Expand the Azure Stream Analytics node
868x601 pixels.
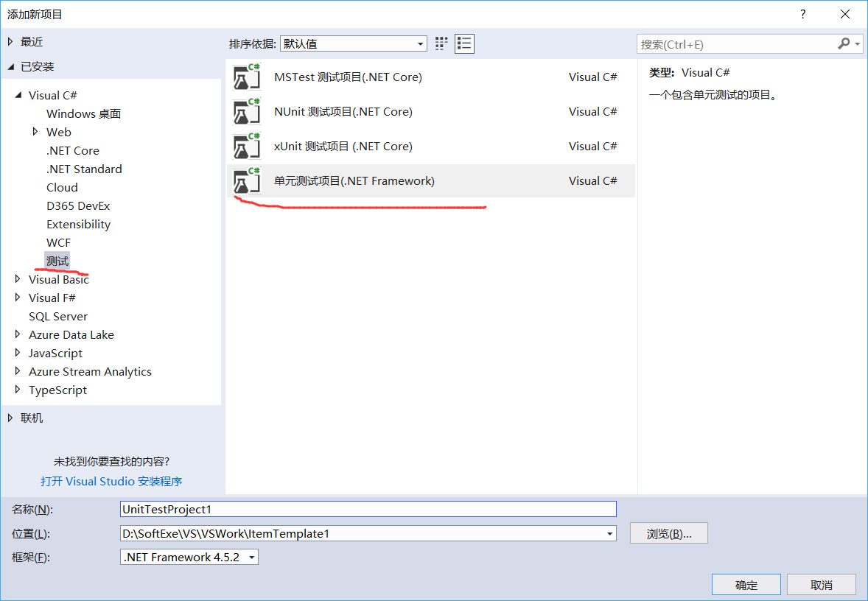point(18,370)
